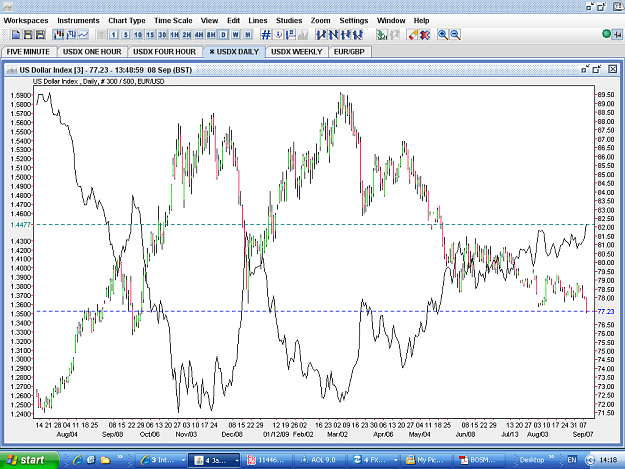Expand the Internet Explorer taskbar group dropdown
The width and height of the screenshot is (625, 469).
coord(183,460)
